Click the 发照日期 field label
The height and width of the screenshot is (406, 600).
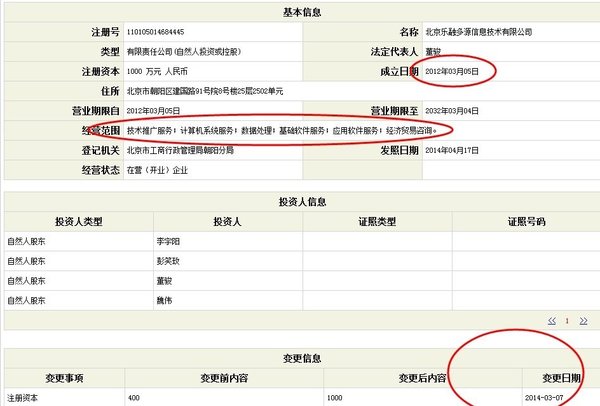tap(399, 150)
